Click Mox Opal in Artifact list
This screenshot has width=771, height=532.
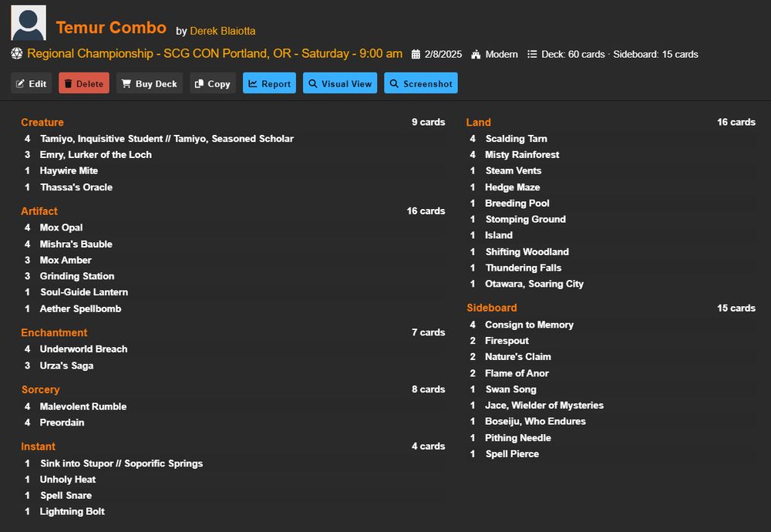pos(62,227)
